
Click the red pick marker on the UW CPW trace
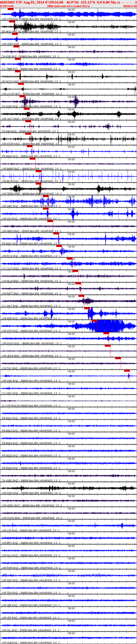point(10,9)
